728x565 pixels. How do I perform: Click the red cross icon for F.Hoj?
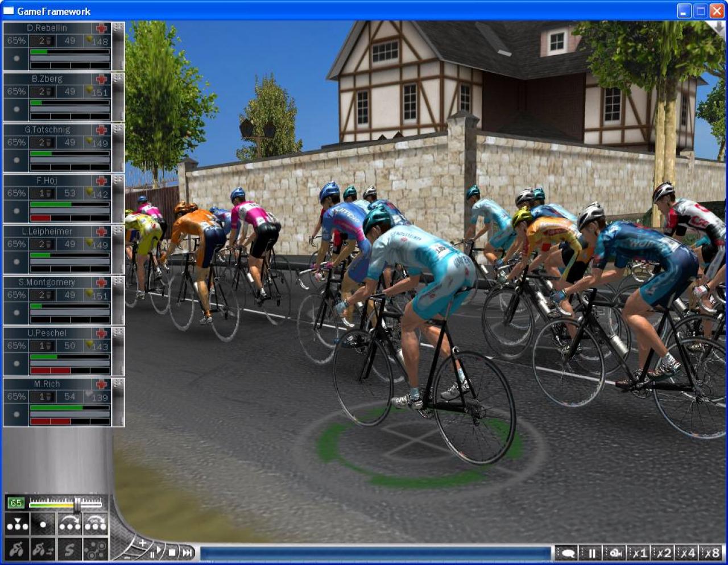coord(102,181)
